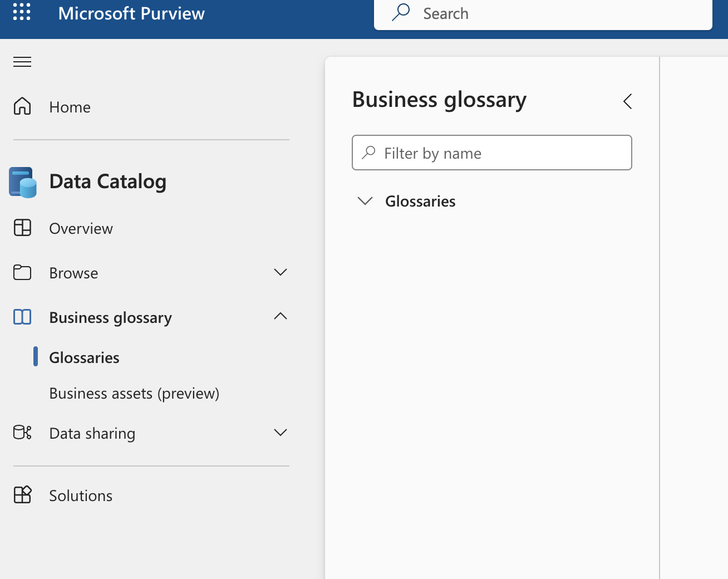
Task: Collapse the Business glossary panel arrow
Action: click(628, 101)
